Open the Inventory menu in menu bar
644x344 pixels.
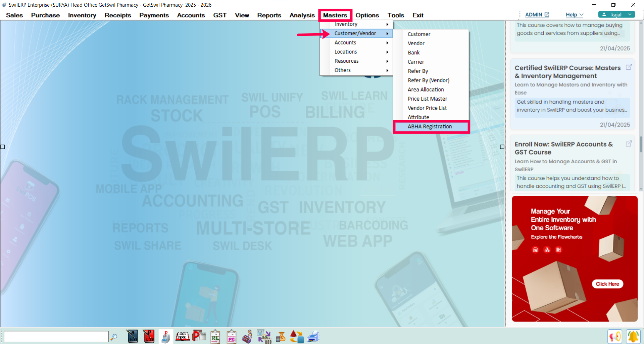coord(82,15)
